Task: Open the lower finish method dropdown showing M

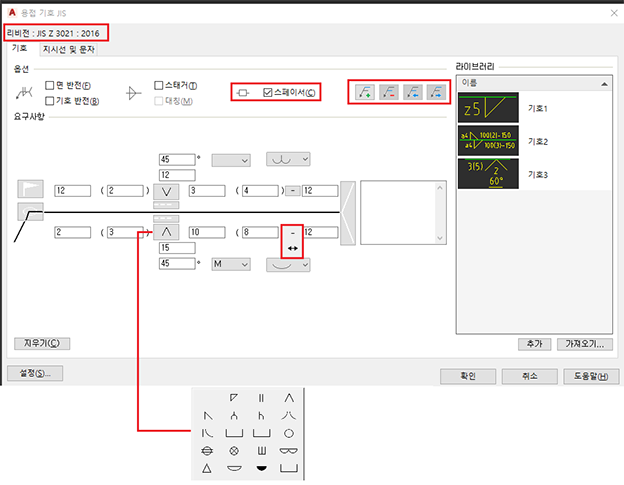Action: coord(231,264)
